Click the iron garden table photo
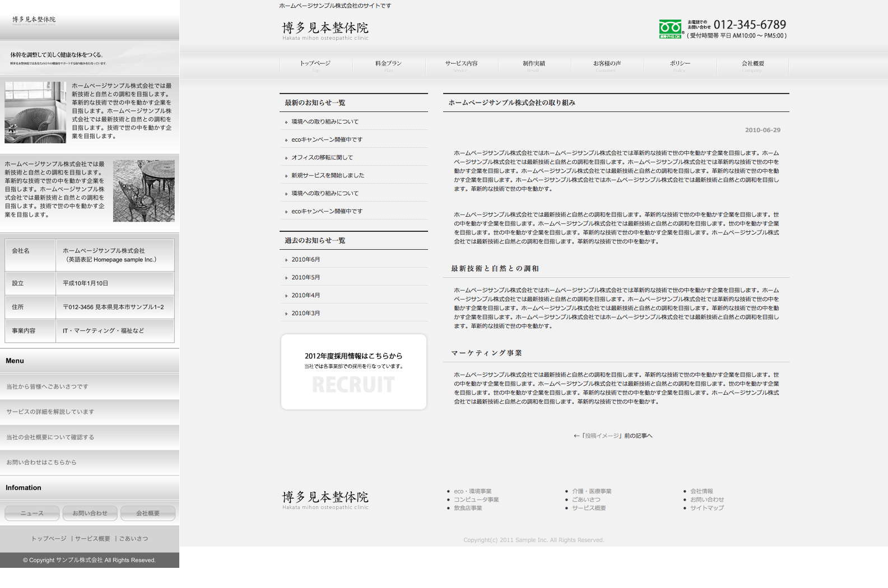 [144, 191]
